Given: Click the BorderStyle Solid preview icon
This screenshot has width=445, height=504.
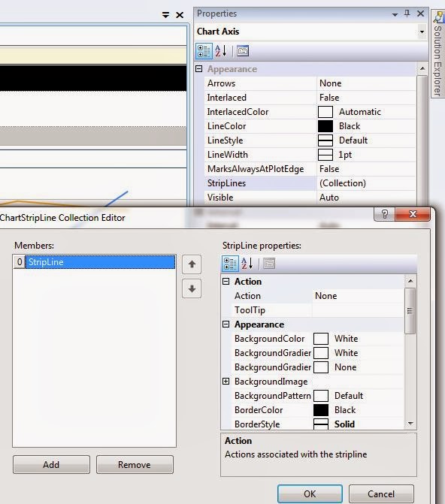Looking at the screenshot, I should [321, 424].
